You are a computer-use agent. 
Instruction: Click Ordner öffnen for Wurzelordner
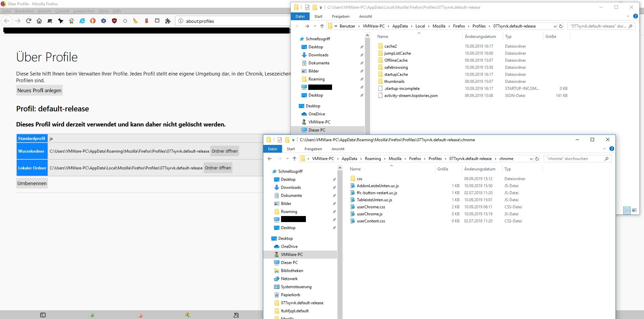tap(224, 151)
